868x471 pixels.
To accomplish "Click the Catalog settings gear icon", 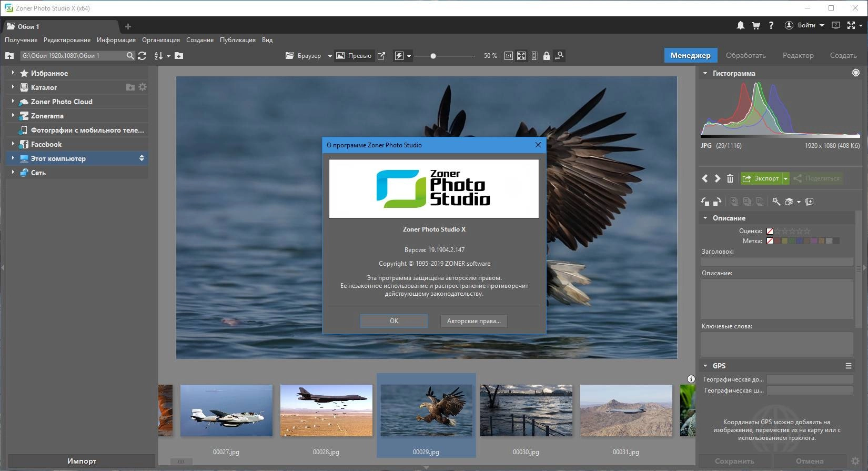I will pos(143,87).
